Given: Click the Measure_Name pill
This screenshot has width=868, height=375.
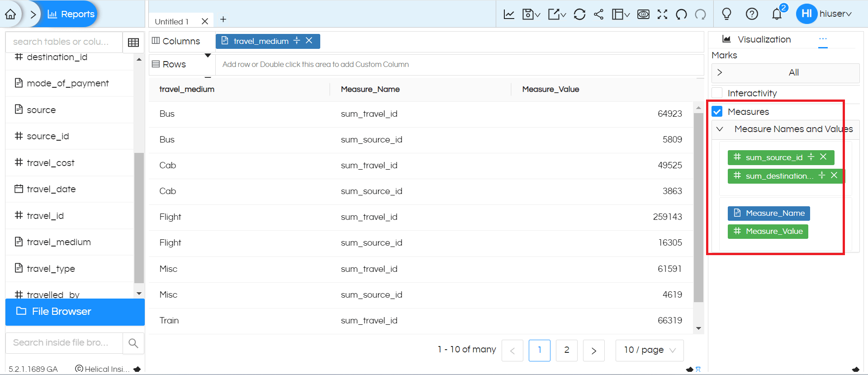Looking at the screenshot, I should [768, 213].
